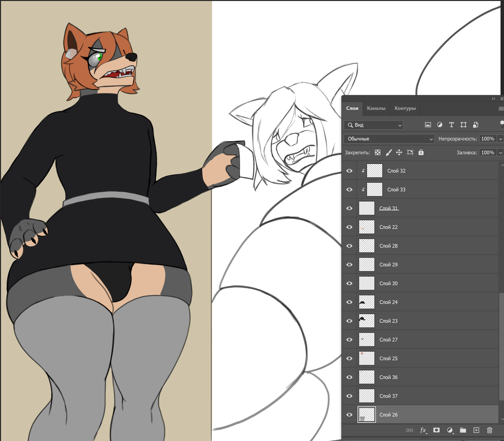Hide layer Слой 26 using eye icon
504x441 pixels.
349,415
